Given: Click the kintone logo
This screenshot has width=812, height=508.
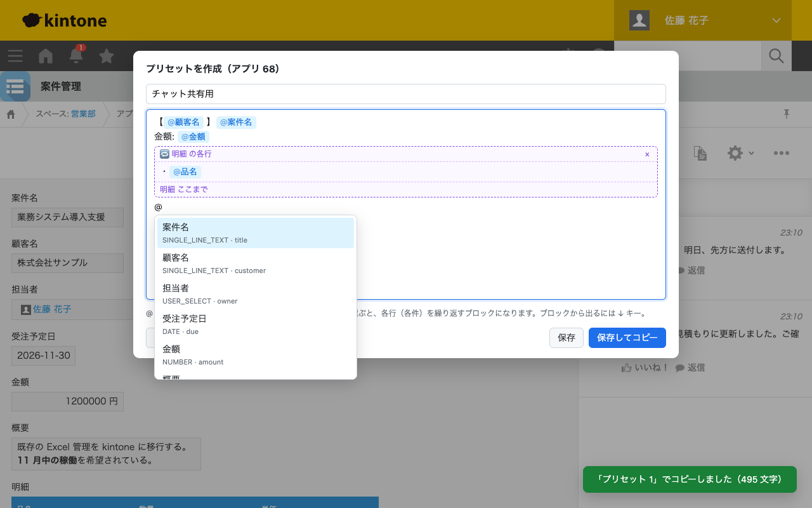Looking at the screenshot, I should coord(64,20).
